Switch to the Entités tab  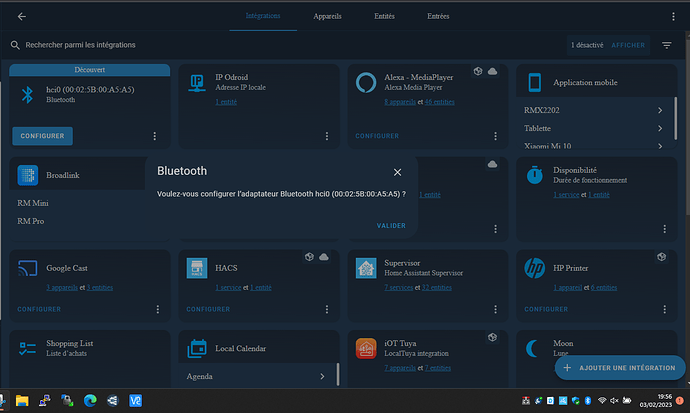384,16
